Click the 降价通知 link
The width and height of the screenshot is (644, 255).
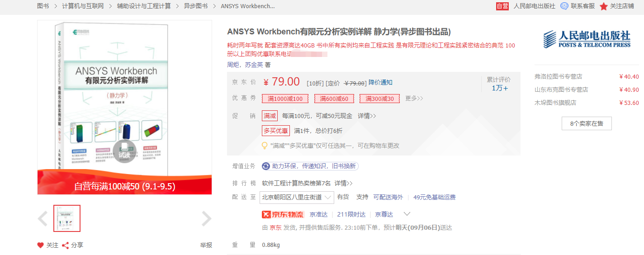tap(380, 82)
